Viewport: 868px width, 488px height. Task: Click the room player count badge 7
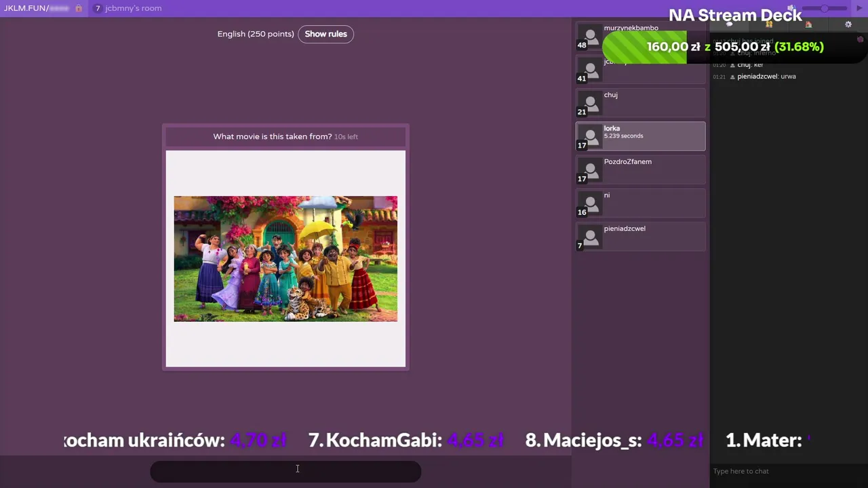(x=98, y=8)
